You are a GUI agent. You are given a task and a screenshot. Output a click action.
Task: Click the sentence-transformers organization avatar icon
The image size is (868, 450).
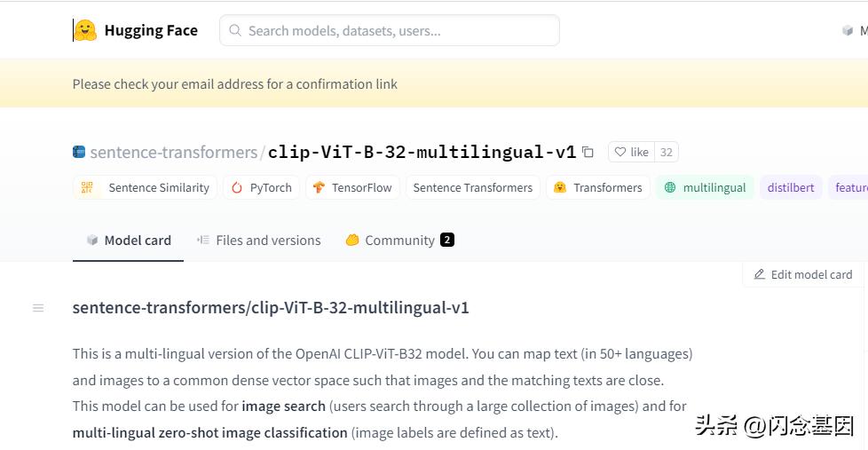79,152
